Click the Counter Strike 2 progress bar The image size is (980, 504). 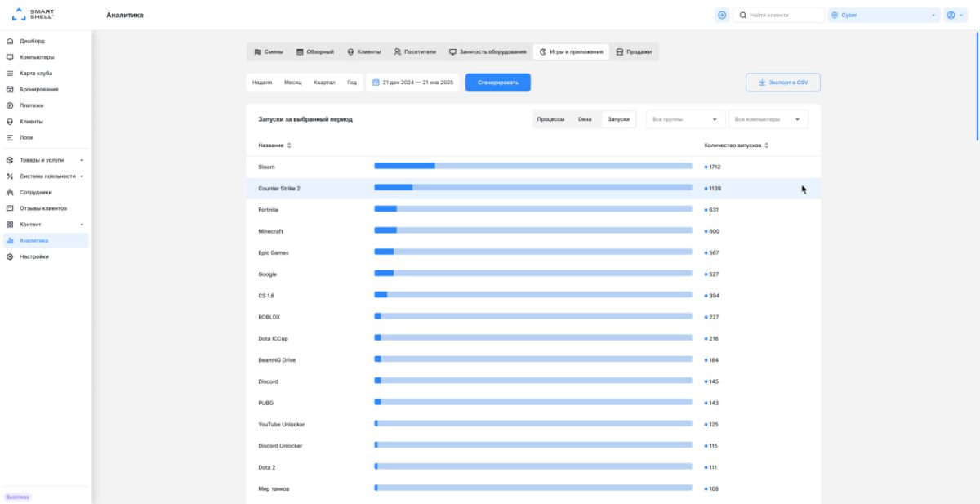pyautogui.click(x=532, y=188)
